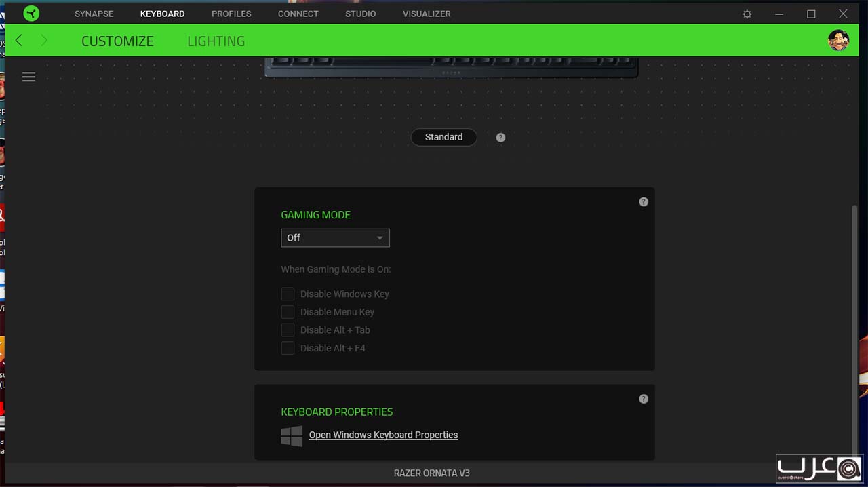
Task: Go to the Connect tab
Action: (298, 14)
